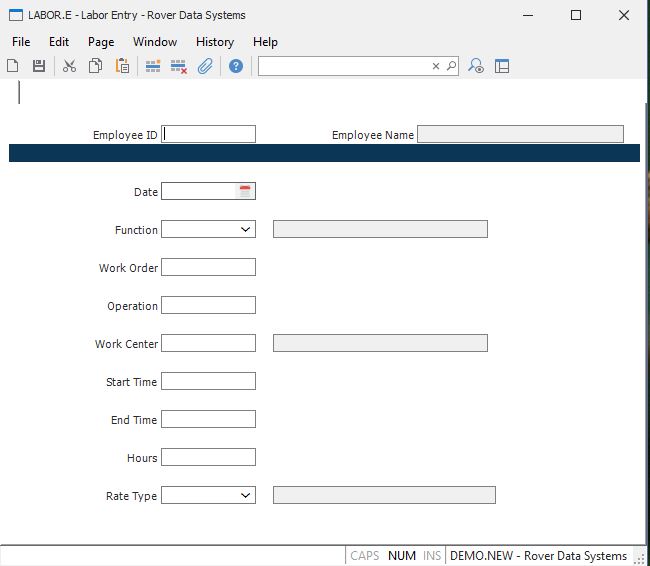Click the Paste clipboard icon
This screenshot has height=566, width=650.
[x=122, y=66]
